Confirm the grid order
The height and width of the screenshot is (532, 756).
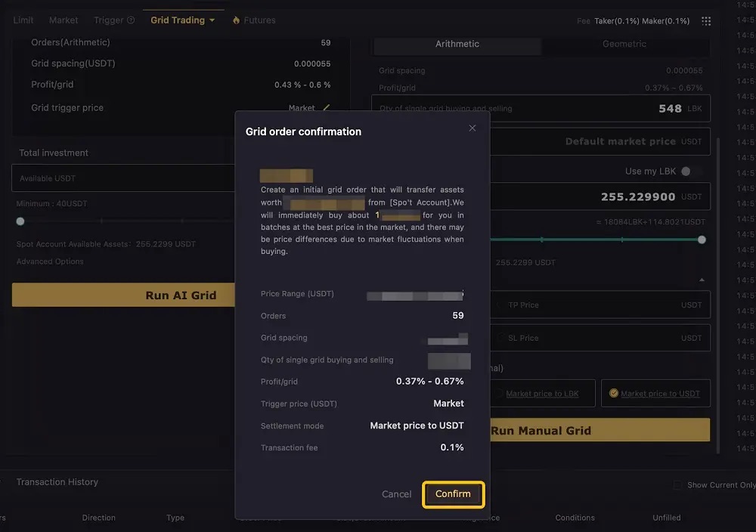[x=453, y=494]
